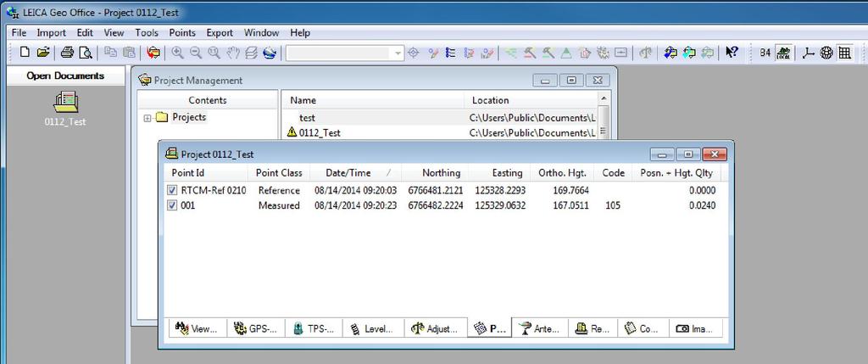868x364 pixels.
Task: Click the blue import arrow folder icon
Action: tap(670, 53)
